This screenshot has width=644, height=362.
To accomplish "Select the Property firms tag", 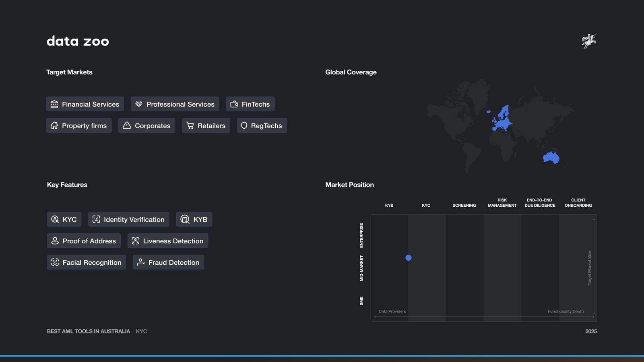I will click(x=79, y=125).
